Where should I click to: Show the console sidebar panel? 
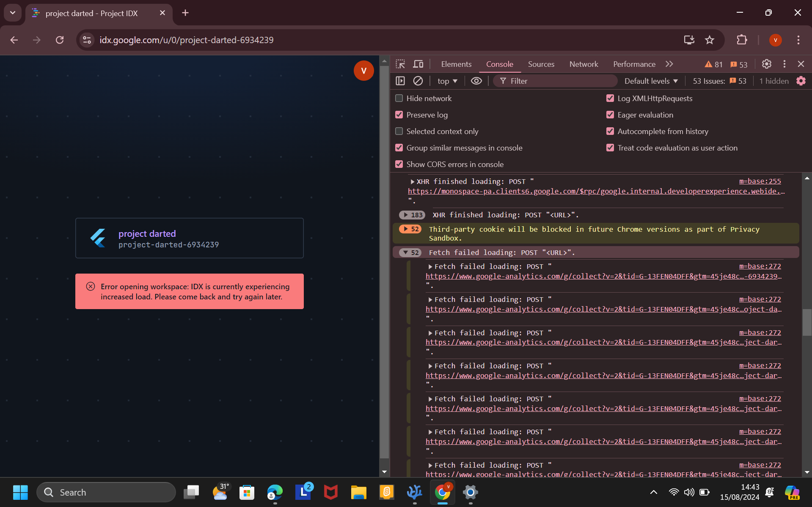[400, 81]
